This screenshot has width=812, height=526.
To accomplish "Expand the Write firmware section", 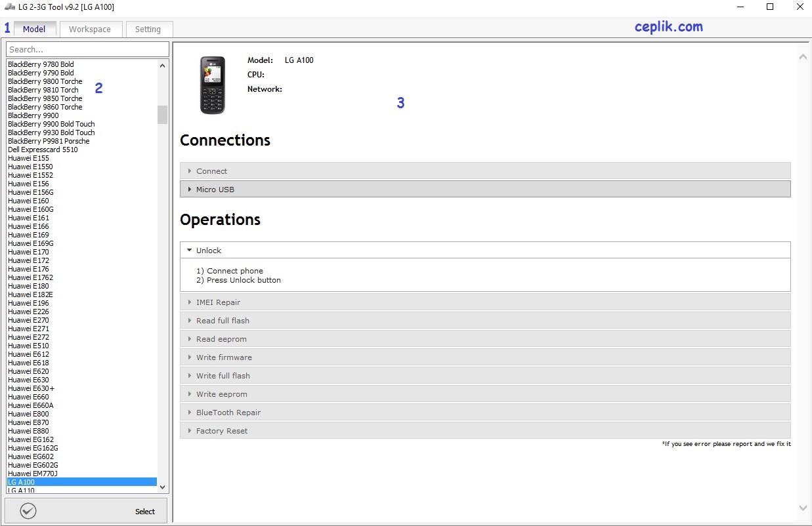I will click(x=485, y=357).
